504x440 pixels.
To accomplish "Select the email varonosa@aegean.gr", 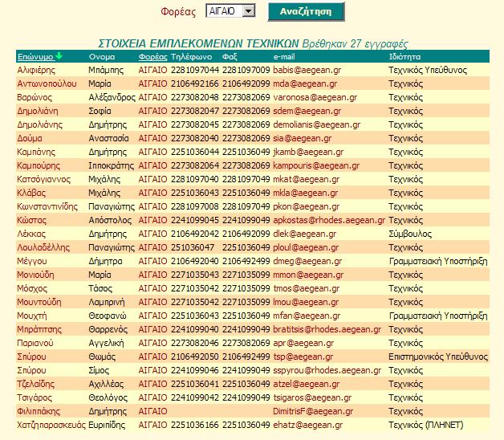I will pos(315,97).
